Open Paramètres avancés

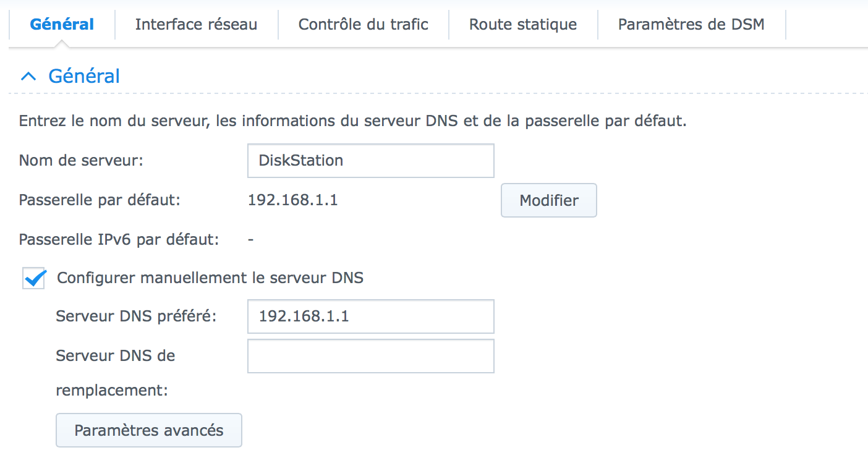[149, 430]
